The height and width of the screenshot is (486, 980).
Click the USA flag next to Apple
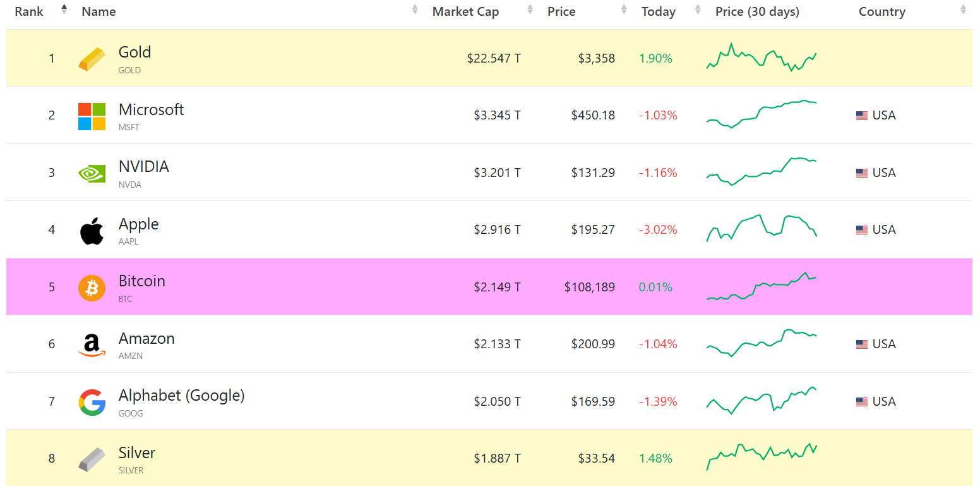pyautogui.click(x=861, y=230)
